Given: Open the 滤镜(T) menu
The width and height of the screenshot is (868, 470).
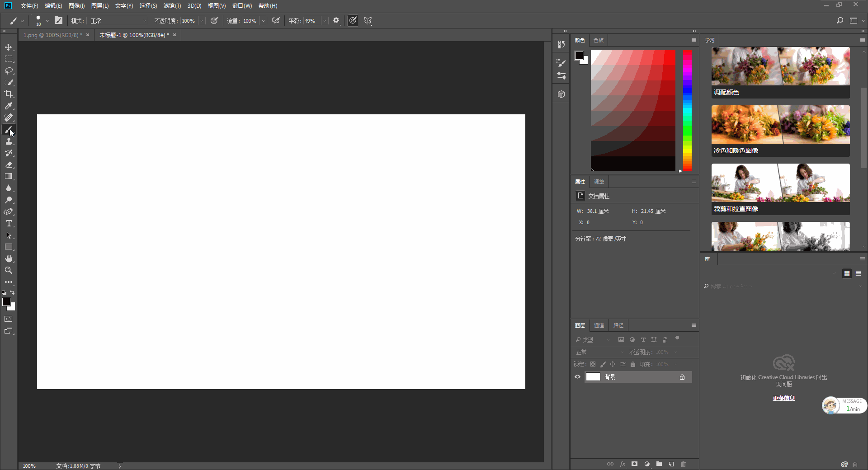Looking at the screenshot, I should [172, 6].
